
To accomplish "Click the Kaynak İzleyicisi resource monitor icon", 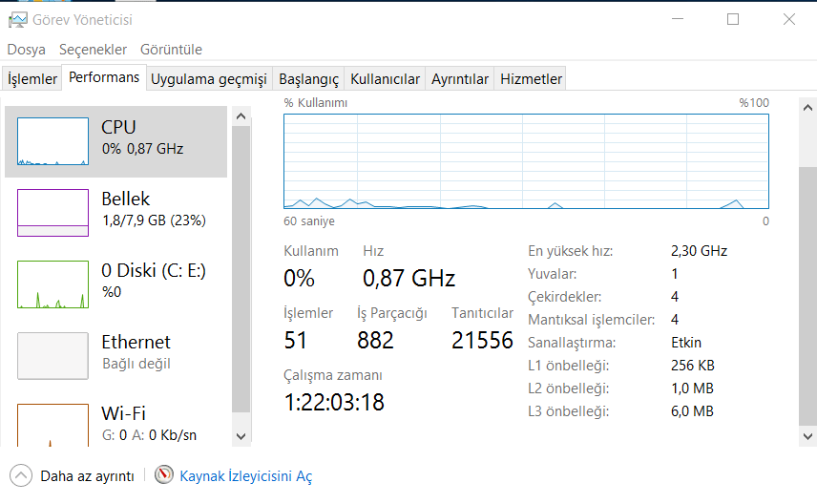I will pos(164,475).
